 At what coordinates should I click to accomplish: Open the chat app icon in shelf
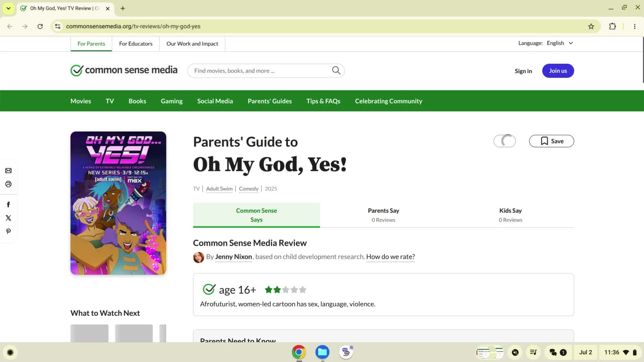(346, 352)
